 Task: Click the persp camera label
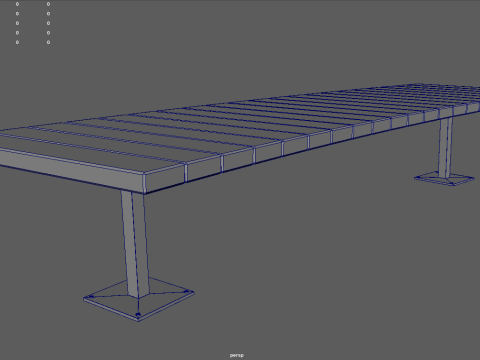coord(237,355)
